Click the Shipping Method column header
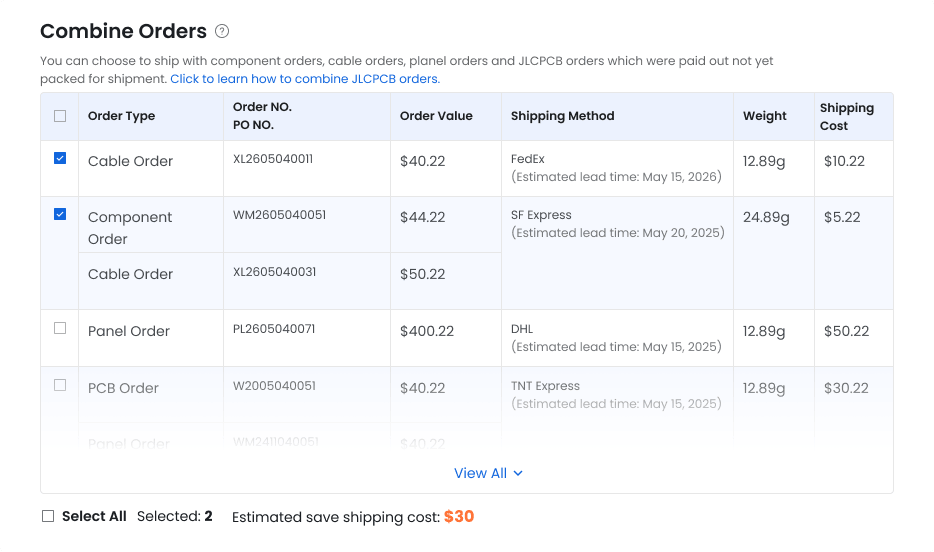The width and height of the screenshot is (934, 552). pyautogui.click(x=562, y=116)
